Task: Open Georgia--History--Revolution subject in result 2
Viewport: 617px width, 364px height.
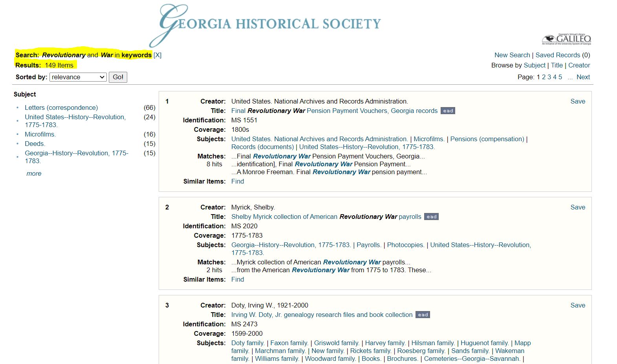Action: click(x=291, y=245)
